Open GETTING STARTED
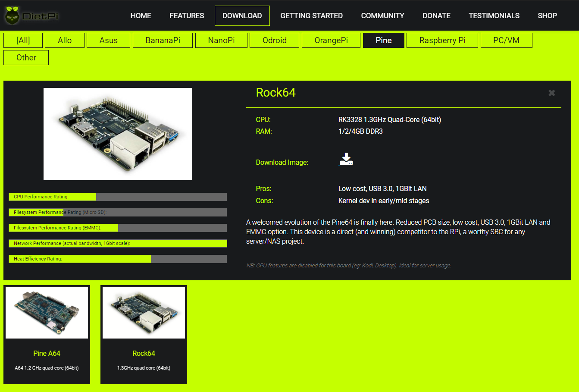This screenshot has width=579, height=392. pyautogui.click(x=311, y=16)
